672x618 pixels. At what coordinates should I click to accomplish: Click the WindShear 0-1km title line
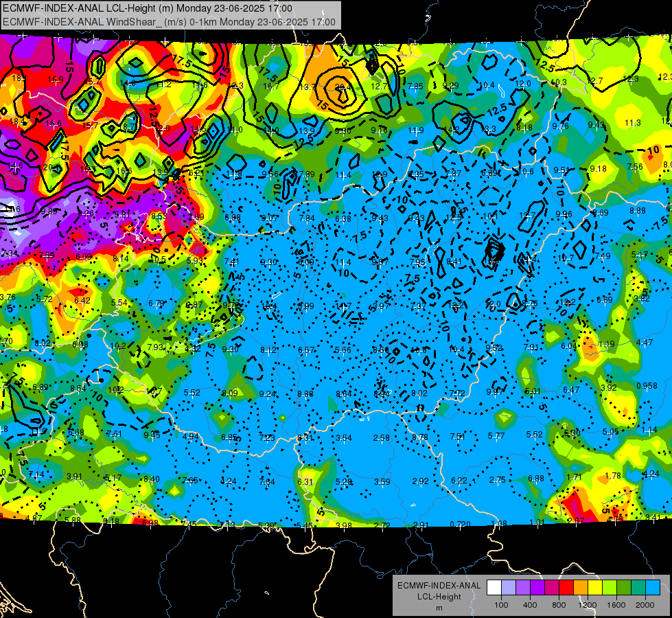169,22
